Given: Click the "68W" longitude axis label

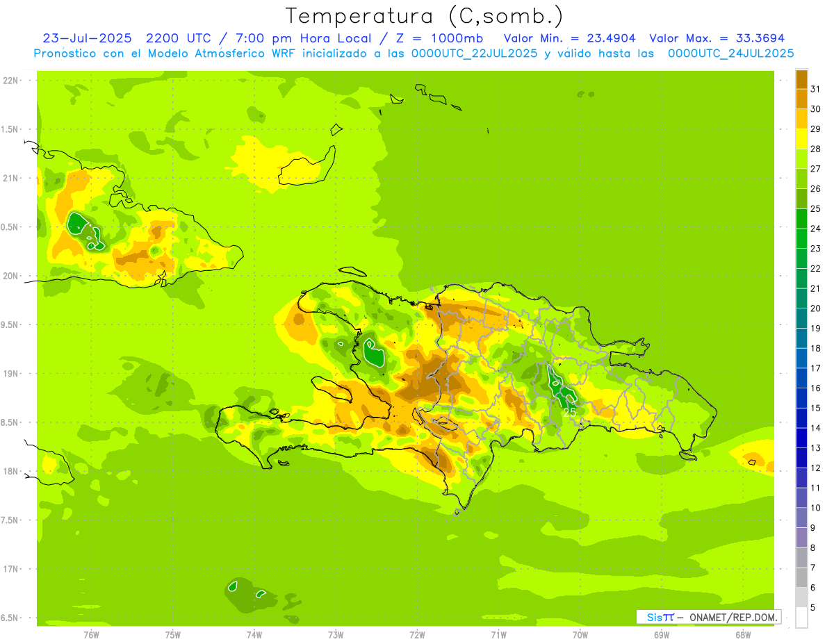Looking at the screenshot, I should coord(743,634).
